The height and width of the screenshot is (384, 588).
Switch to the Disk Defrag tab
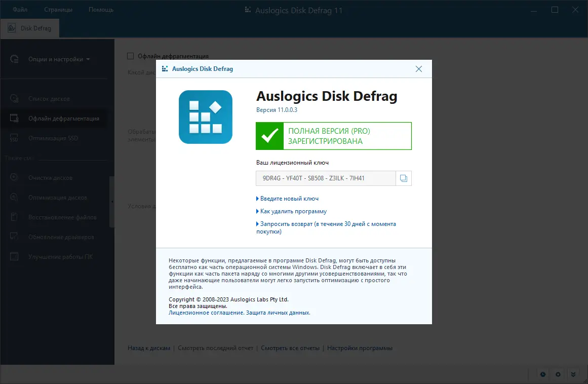29,28
